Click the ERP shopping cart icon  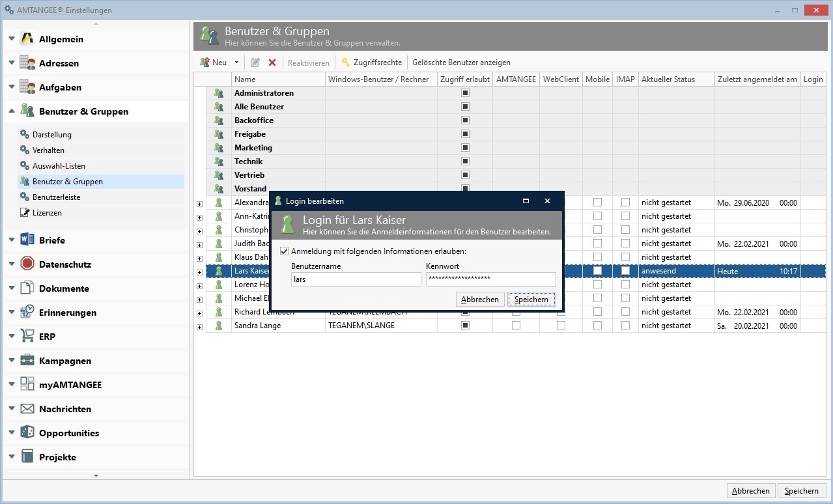coord(27,336)
